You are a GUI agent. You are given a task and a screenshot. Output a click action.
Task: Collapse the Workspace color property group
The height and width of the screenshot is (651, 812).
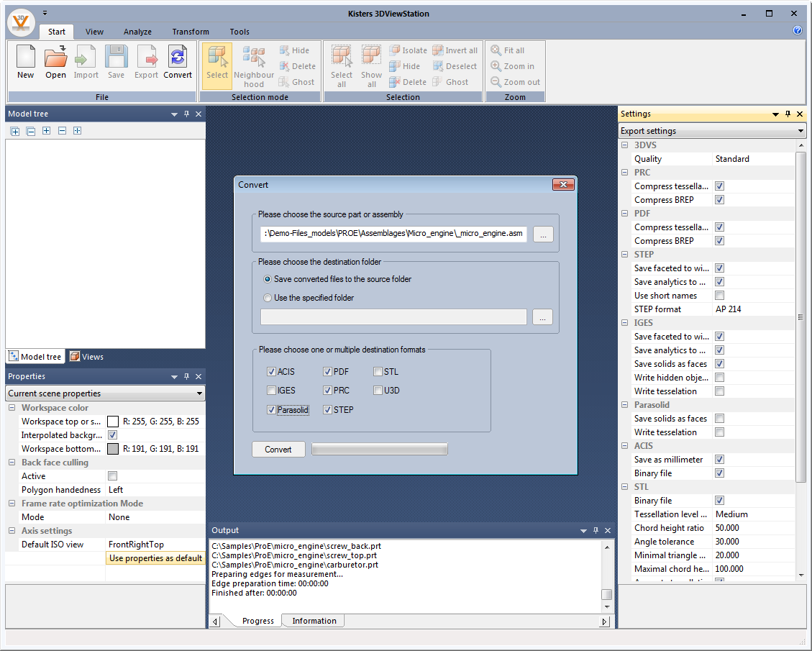coord(12,408)
